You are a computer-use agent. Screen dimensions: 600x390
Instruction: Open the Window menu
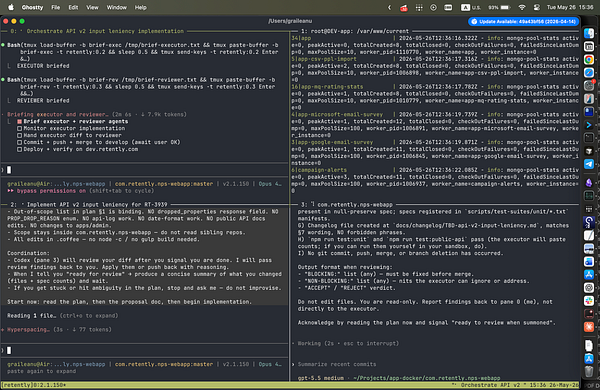[x=117, y=7]
